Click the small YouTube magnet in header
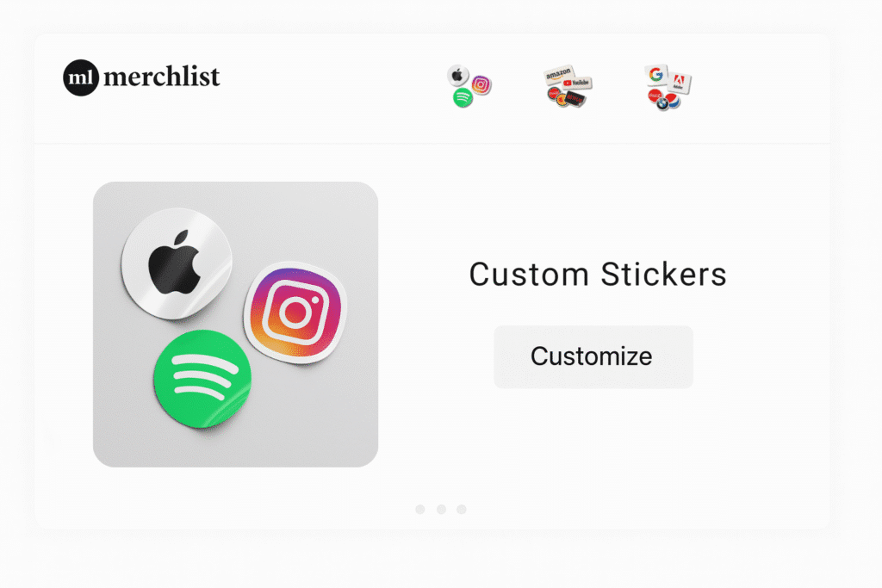The image size is (882, 588). 576,84
